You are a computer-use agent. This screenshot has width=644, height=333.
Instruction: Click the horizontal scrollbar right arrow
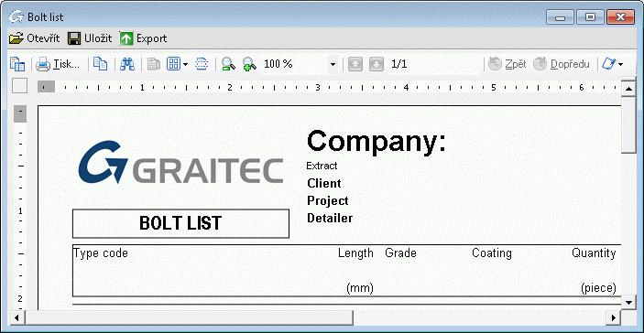pyautogui.click(x=614, y=317)
